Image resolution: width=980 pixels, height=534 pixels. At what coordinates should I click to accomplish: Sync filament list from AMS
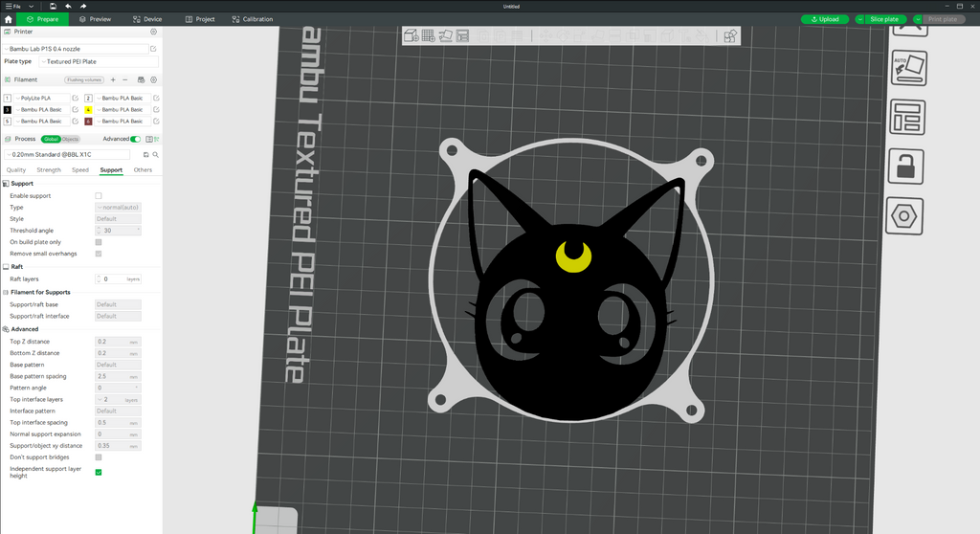(141, 80)
